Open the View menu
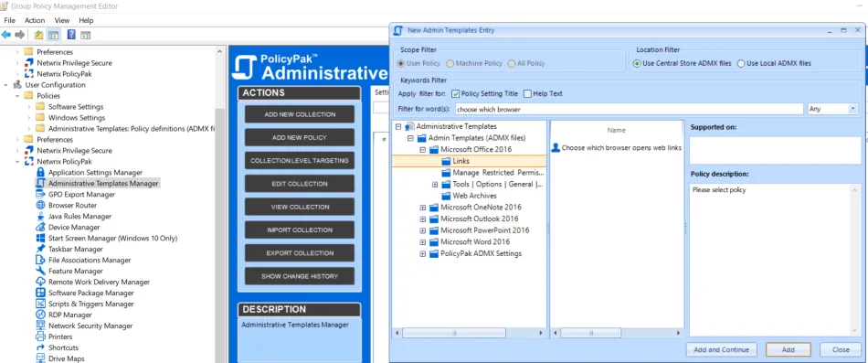The height and width of the screenshot is (363, 868). click(x=62, y=20)
